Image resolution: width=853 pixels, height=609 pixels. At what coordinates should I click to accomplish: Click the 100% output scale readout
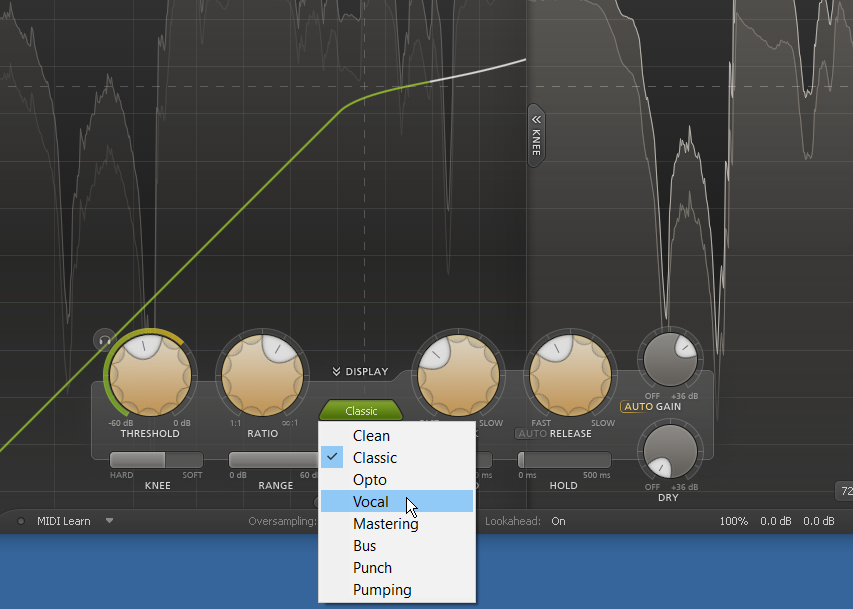point(734,521)
